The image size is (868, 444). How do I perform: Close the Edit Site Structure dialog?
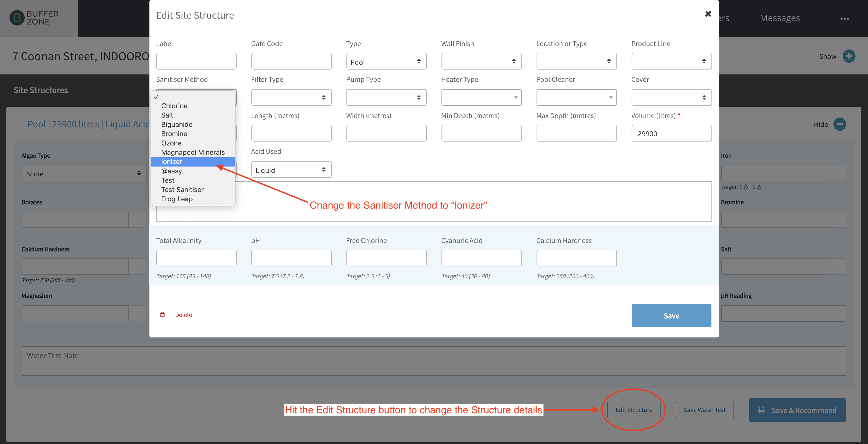[708, 14]
